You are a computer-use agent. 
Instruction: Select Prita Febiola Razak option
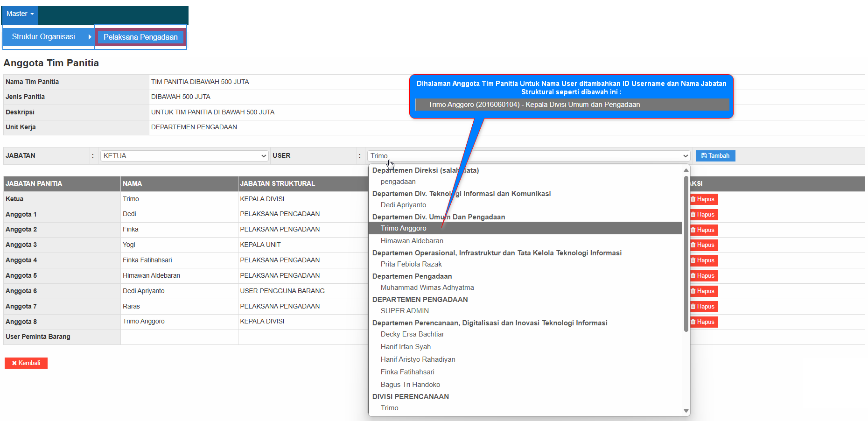point(411,264)
